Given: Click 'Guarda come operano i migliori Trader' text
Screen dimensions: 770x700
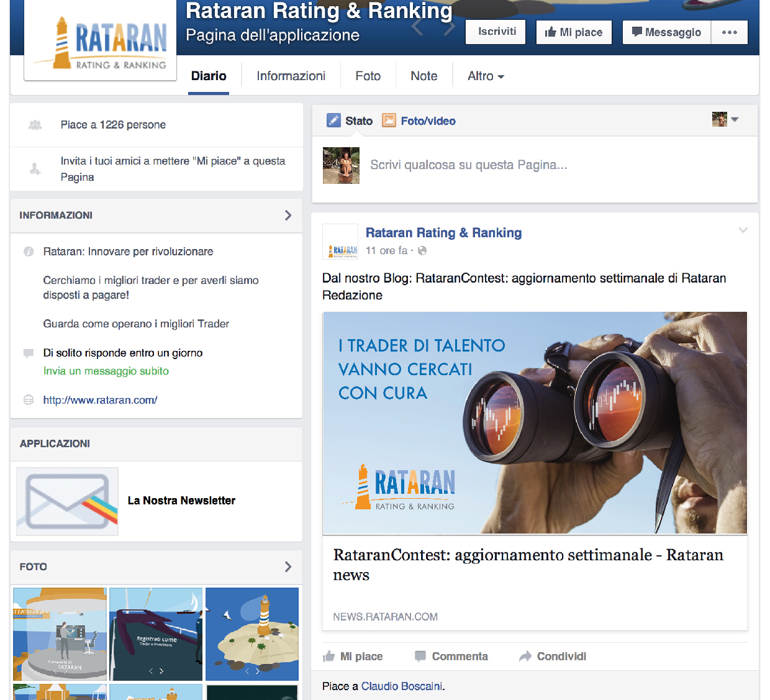Looking at the screenshot, I should click(x=136, y=324).
